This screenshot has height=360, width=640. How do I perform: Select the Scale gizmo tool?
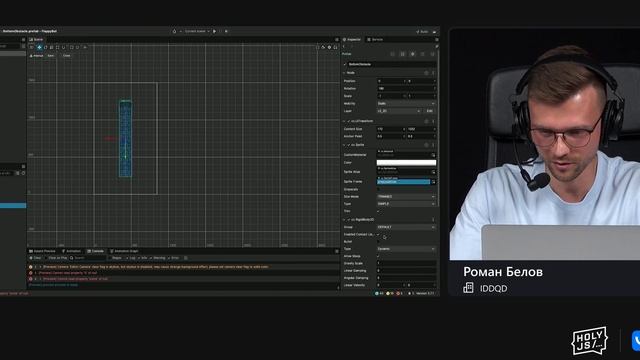[51, 47]
